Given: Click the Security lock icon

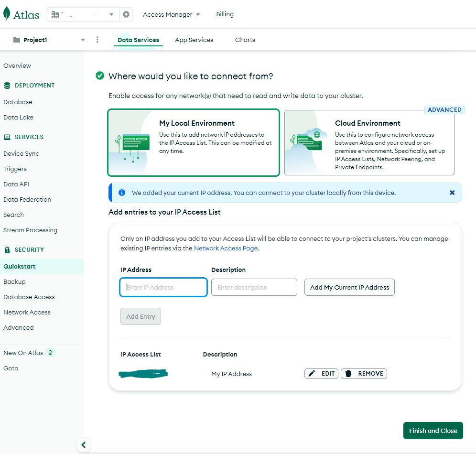Looking at the screenshot, I should coord(7,250).
